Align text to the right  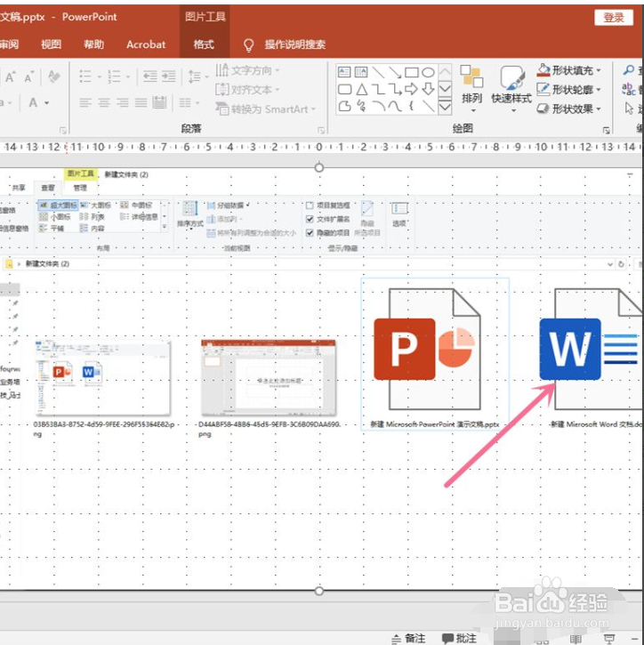(x=122, y=102)
